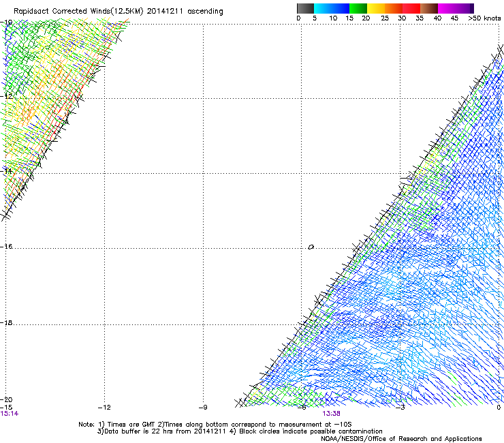Click the purple time label '15:14'
Image resolution: width=504 pixels, height=443 pixels.
click(10, 414)
